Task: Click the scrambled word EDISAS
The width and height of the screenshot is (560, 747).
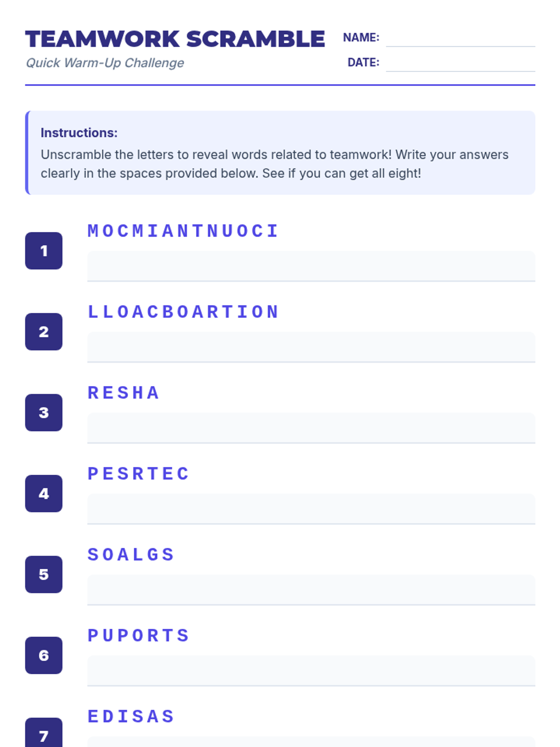Action: click(x=131, y=716)
